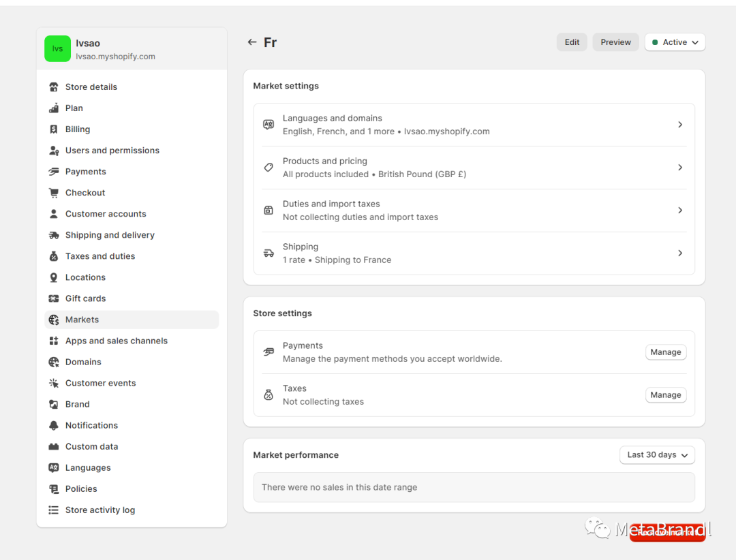The image size is (736, 560).
Task: Click 'Not collecting taxes' text
Action: coord(323,402)
